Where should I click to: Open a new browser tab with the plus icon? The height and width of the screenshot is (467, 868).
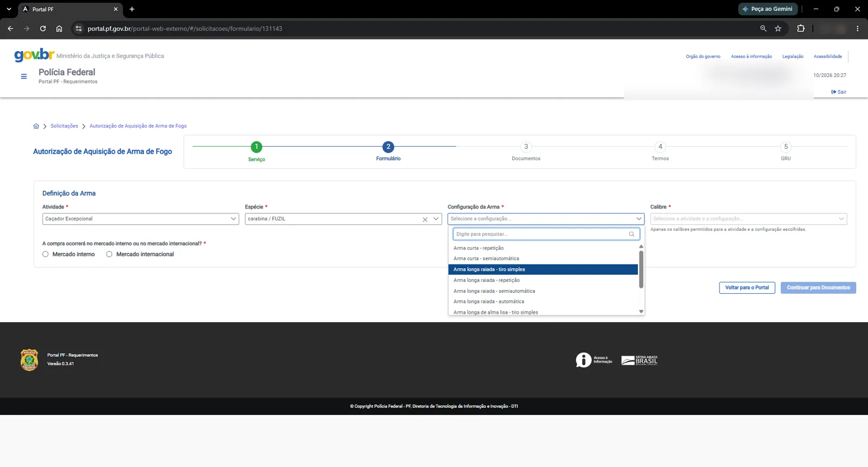pyautogui.click(x=132, y=9)
